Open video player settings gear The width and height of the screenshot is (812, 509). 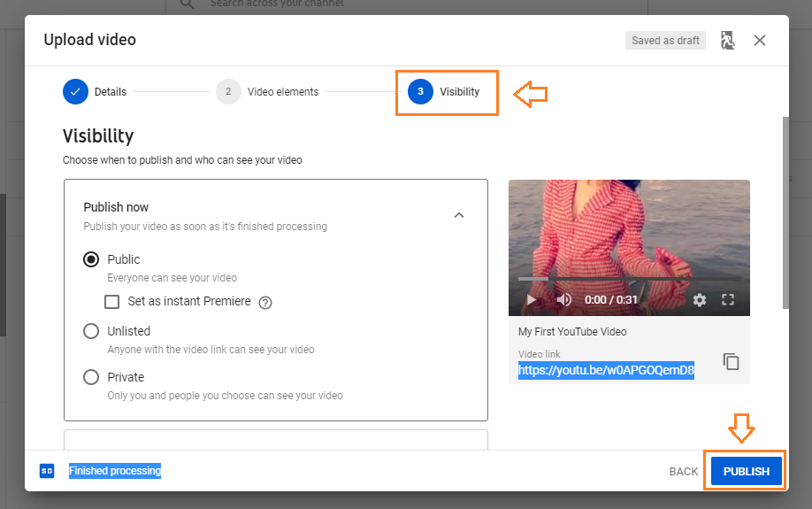click(x=700, y=300)
